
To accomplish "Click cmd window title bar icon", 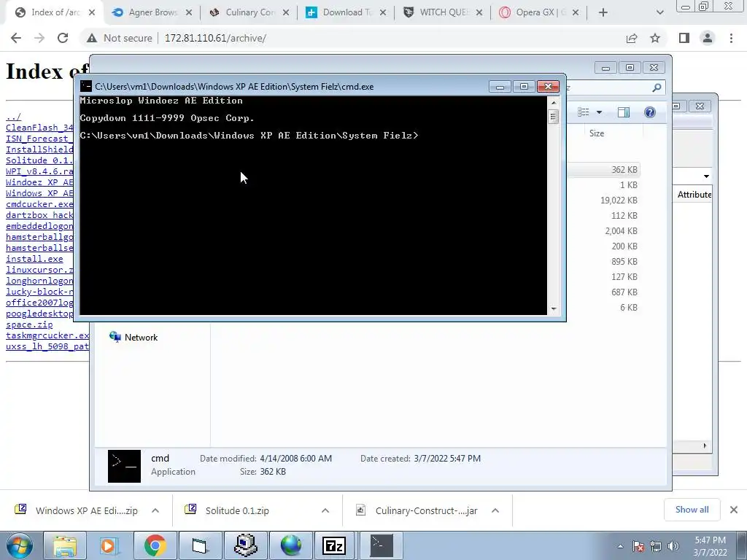I will pos(86,86).
